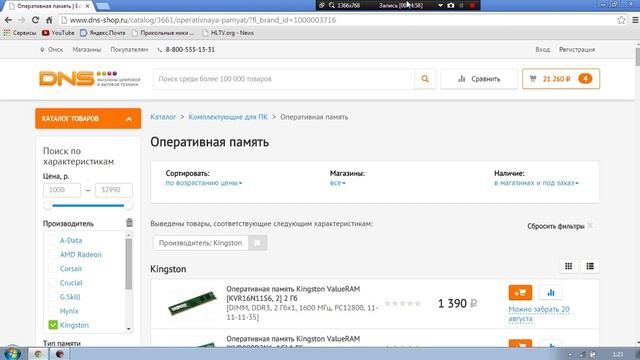Focus the product search field
Viewport: 640px width, 360px height.
pos(284,79)
